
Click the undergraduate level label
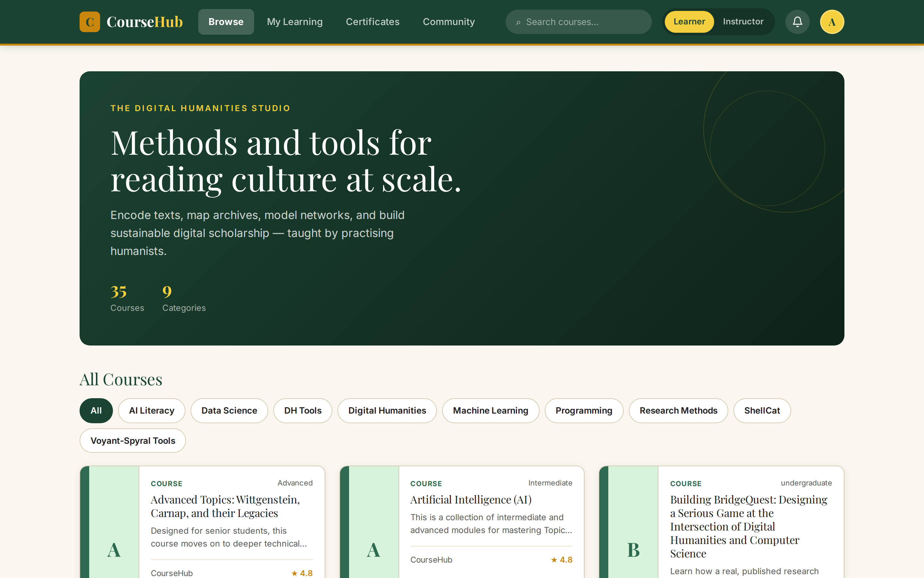(806, 483)
